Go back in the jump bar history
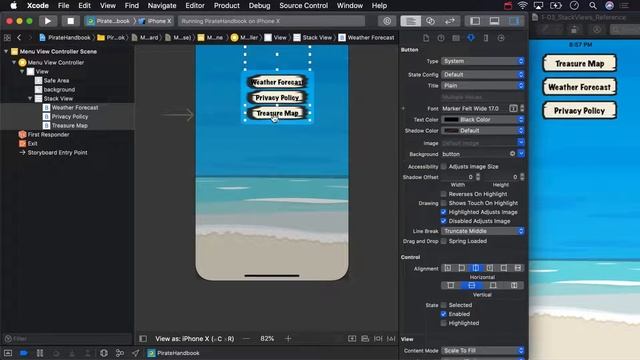 coord(19,38)
